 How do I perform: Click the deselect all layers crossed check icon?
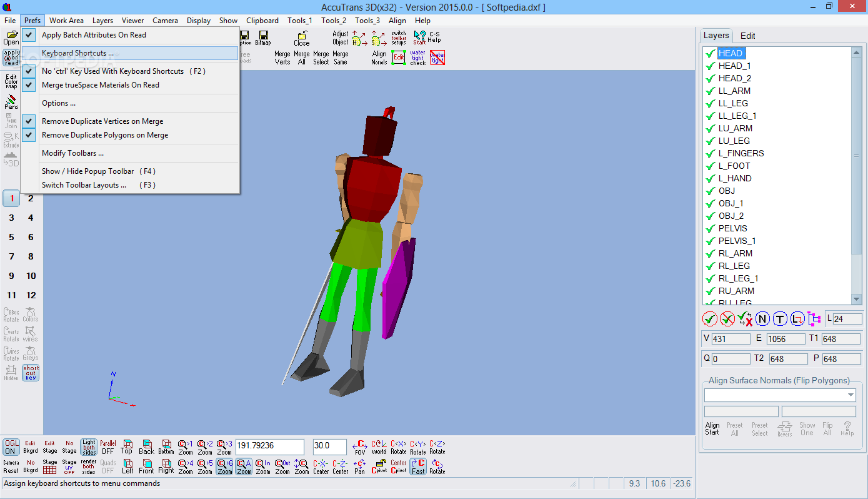[x=727, y=319]
